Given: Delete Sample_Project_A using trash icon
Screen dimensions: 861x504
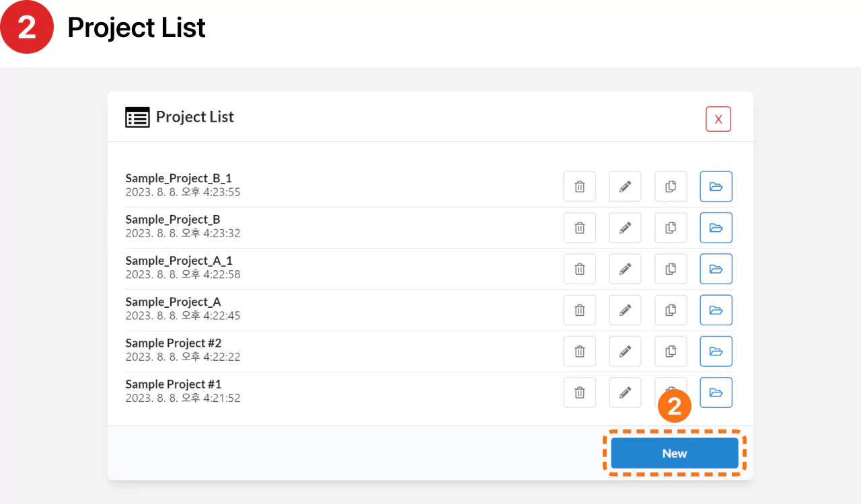Looking at the screenshot, I should point(579,310).
